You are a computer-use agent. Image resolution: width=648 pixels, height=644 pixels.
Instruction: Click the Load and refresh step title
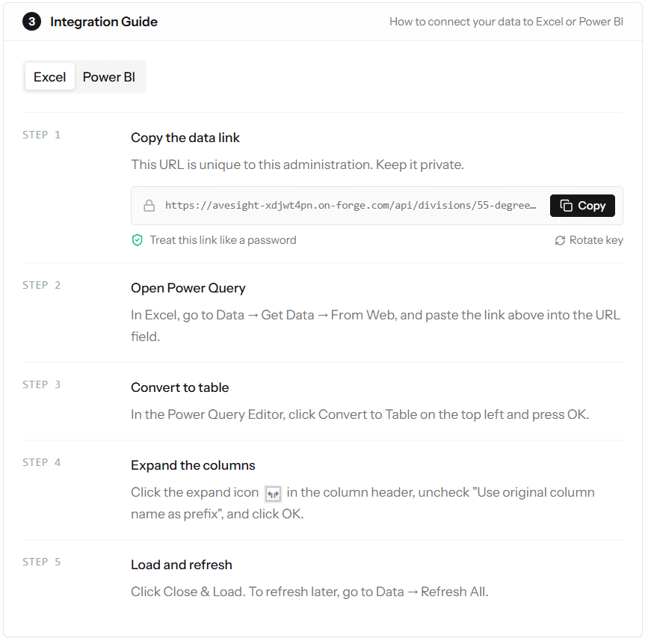click(x=182, y=565)
